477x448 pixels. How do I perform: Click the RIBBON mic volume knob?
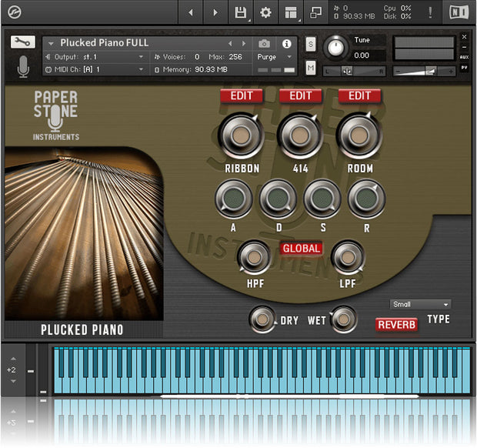[x=241, y=135]
